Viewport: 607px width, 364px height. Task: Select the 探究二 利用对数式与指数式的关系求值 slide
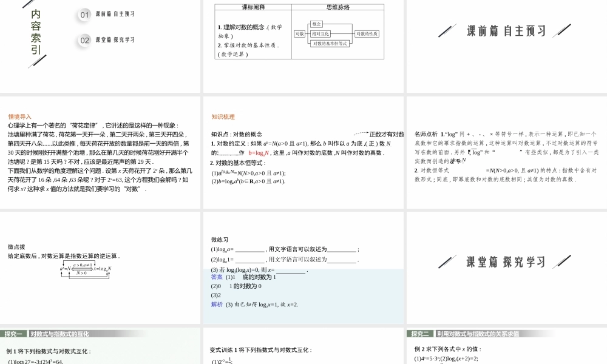coord(507,346)
